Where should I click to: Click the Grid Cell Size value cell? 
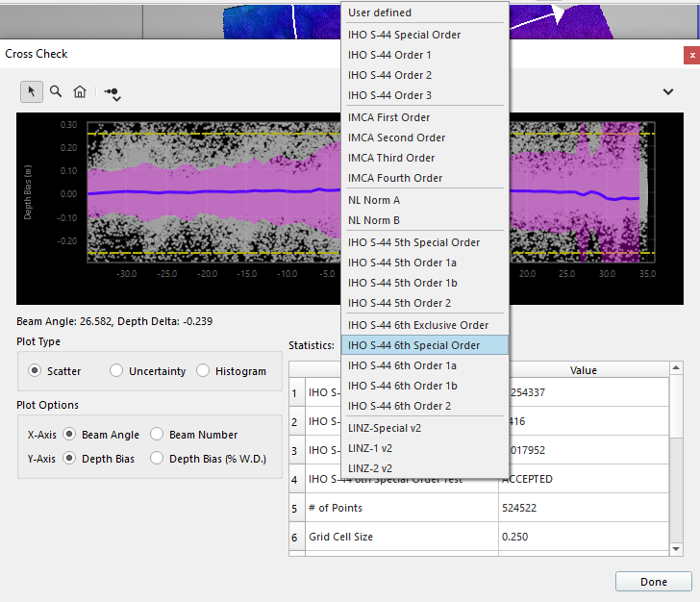click(582, 537)
